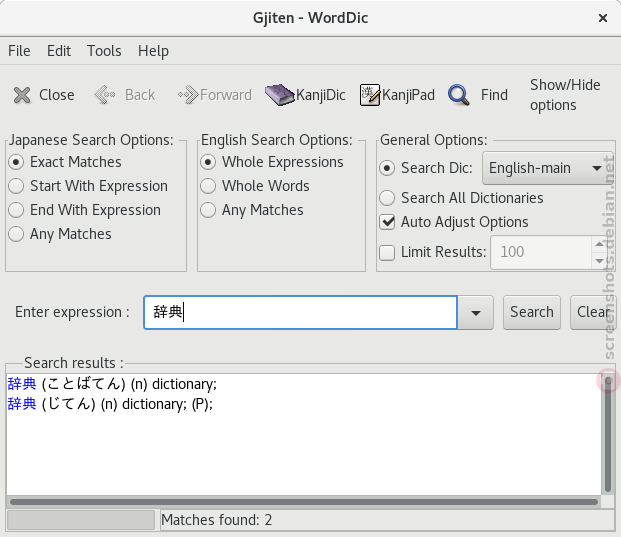This screenshot has height=537, width=621.
Task: Expand the expression history dropdown arrow
Action: click(x=476, y=312)
